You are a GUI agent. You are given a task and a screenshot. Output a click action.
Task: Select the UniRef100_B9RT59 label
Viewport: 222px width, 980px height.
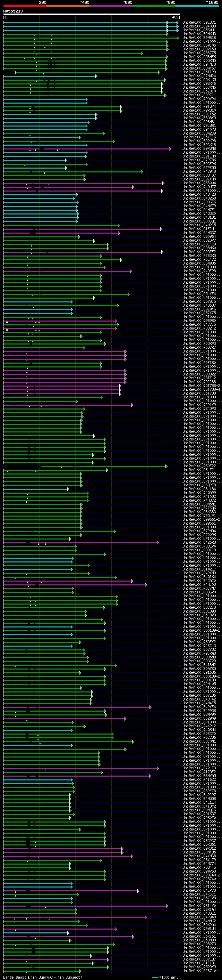point(199,49)
